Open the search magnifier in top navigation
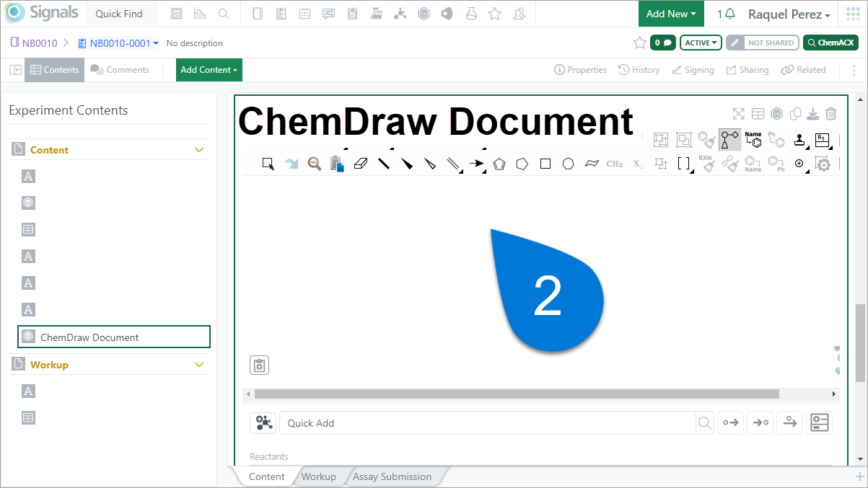Image resolution: width=868 pixels, height=488 pixels. 224,14
